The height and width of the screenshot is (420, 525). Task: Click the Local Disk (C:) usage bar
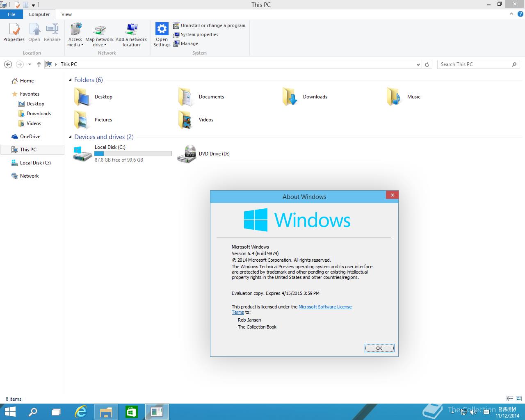pos(133,154)
